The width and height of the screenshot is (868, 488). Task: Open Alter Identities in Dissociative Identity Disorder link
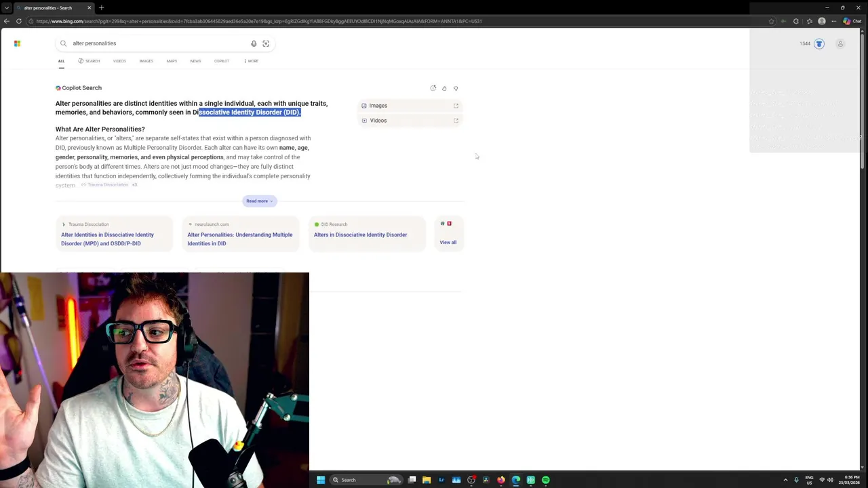point(107,239)
